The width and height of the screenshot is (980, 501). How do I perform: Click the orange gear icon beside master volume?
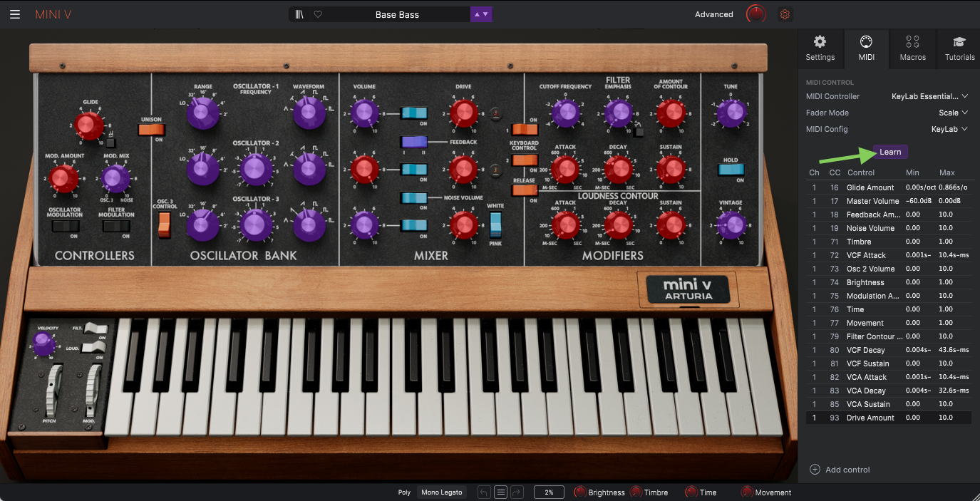pos(785,14)
